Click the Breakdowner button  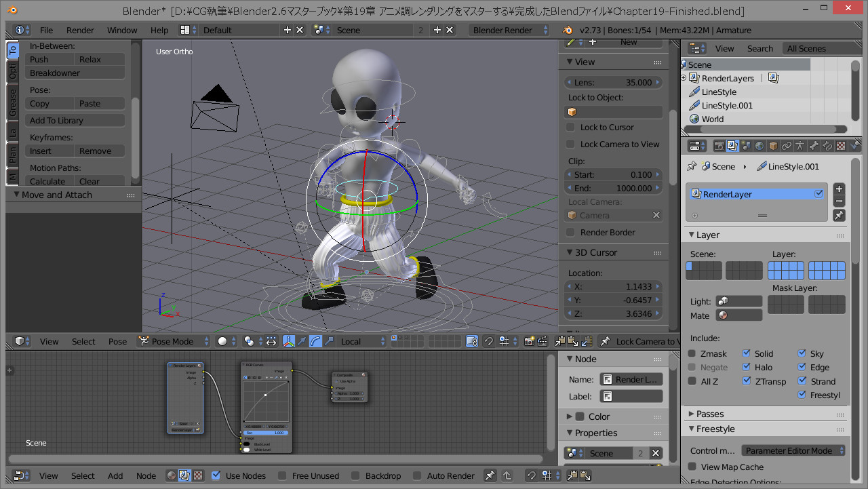75,73
